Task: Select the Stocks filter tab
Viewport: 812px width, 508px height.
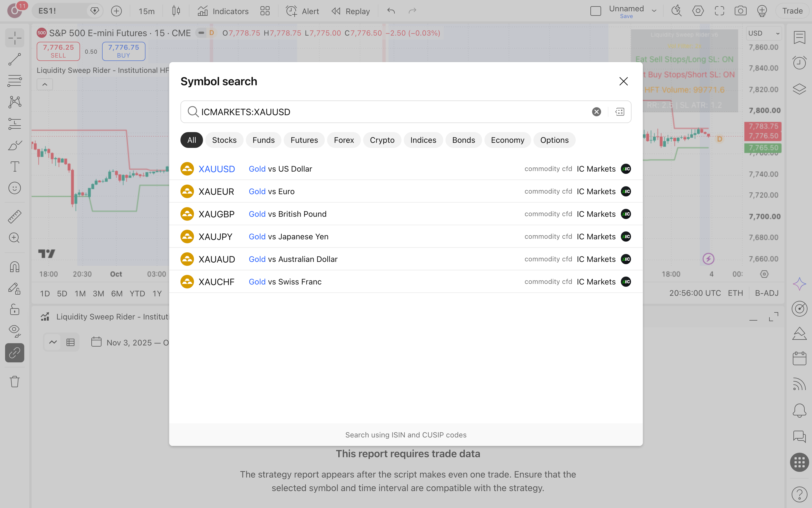Action: (x=224, y=140)
